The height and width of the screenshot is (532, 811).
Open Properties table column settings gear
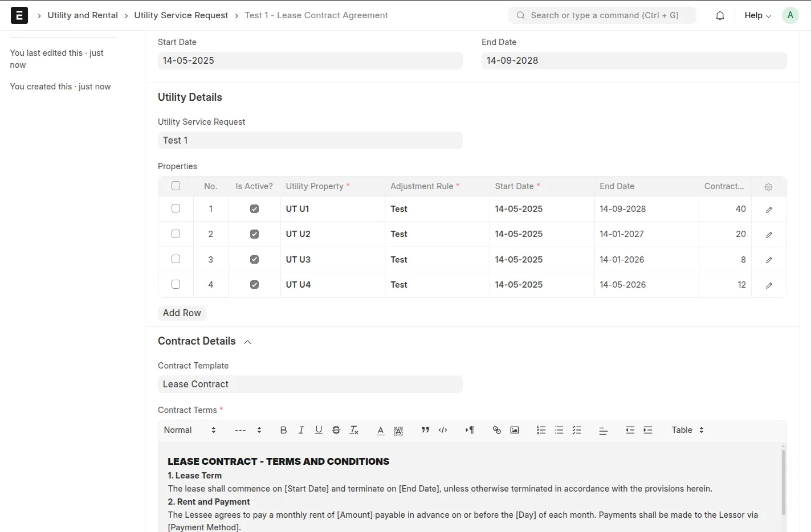768,187
